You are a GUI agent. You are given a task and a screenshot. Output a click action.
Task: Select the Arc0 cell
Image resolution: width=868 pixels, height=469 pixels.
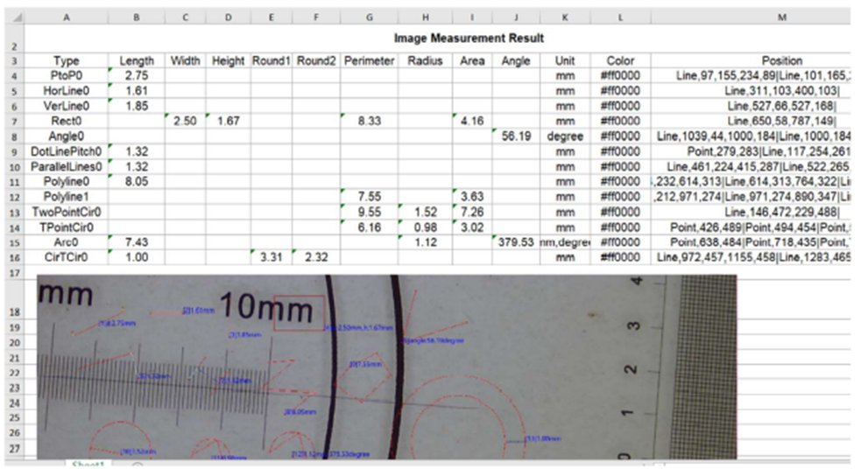[x=67, y=242]
